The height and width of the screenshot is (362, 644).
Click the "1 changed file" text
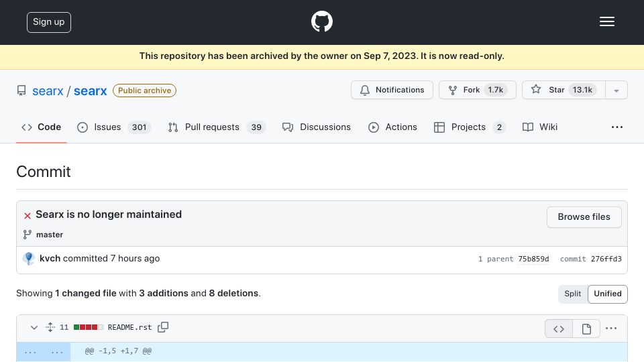tap(86, 294)
